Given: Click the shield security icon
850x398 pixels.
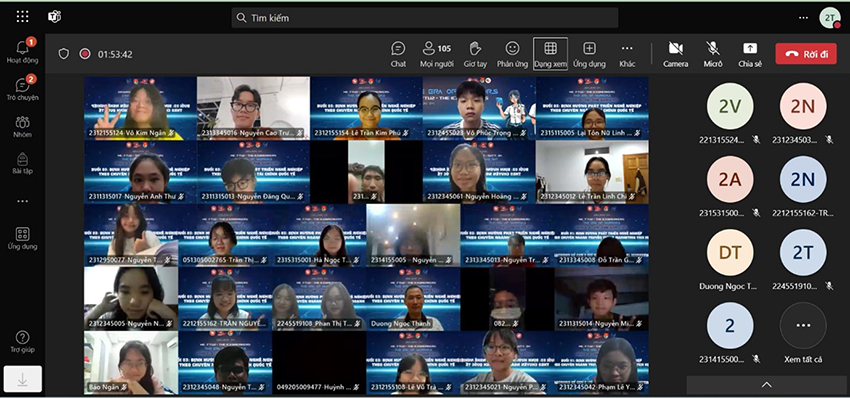Looking at the screenshot, I should click(x=64, y=54).
